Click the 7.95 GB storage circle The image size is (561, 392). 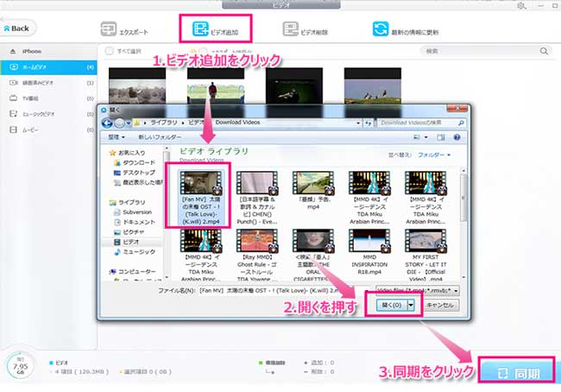(x=21, y=366)
